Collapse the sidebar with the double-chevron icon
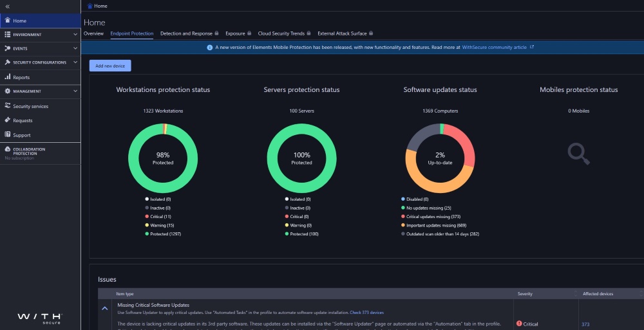 (7, 6)
